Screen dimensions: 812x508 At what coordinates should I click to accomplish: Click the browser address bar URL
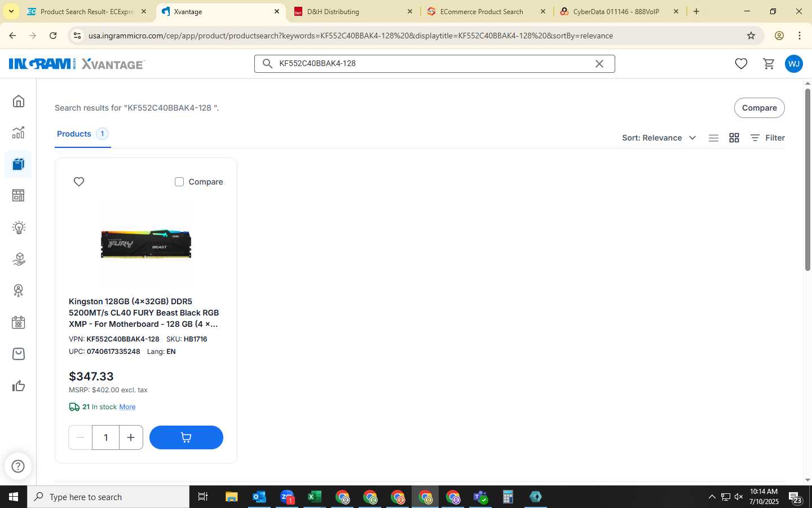tap(351, 36)
